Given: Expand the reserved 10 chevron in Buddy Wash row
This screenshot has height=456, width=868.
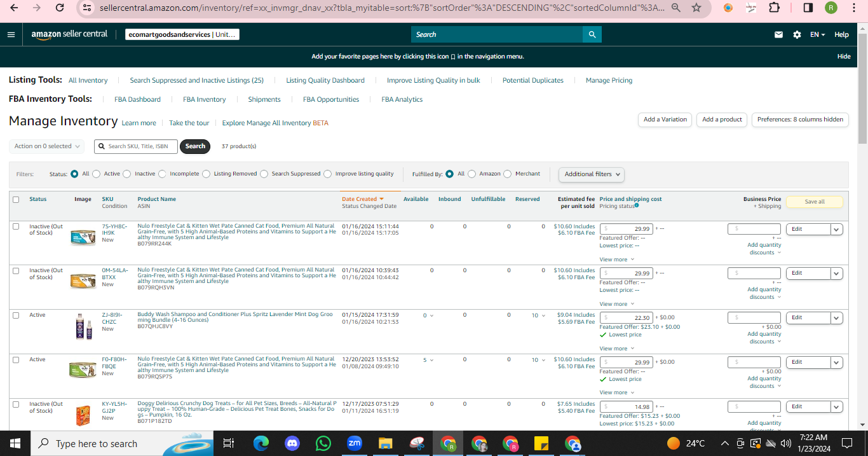Looking at the screenshot, I should pos(543,315).
